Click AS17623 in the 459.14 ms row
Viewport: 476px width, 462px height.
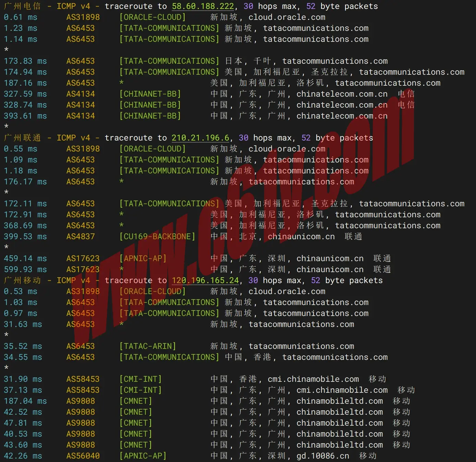(x=83, y=258)
